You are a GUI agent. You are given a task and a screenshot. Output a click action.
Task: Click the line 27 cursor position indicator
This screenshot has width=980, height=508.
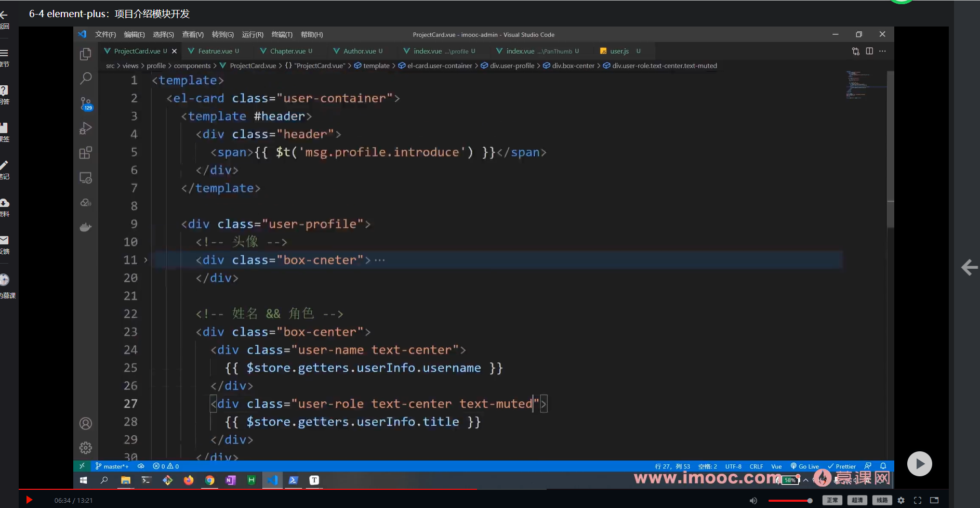click(672, 466)
